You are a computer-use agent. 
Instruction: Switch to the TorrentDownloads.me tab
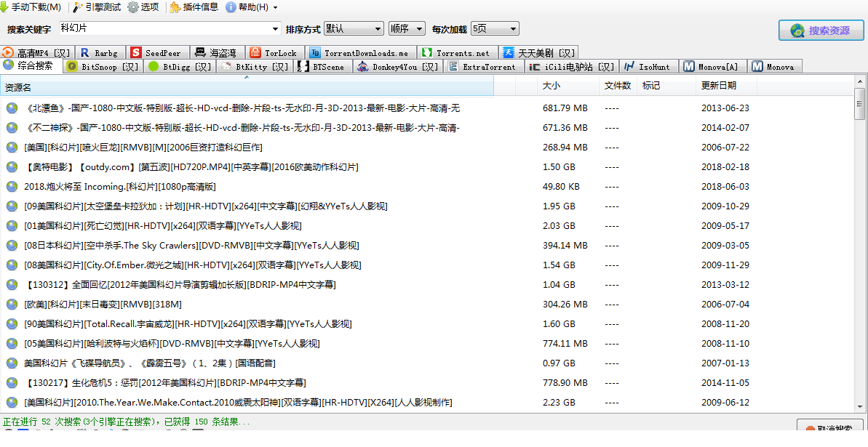360,53
